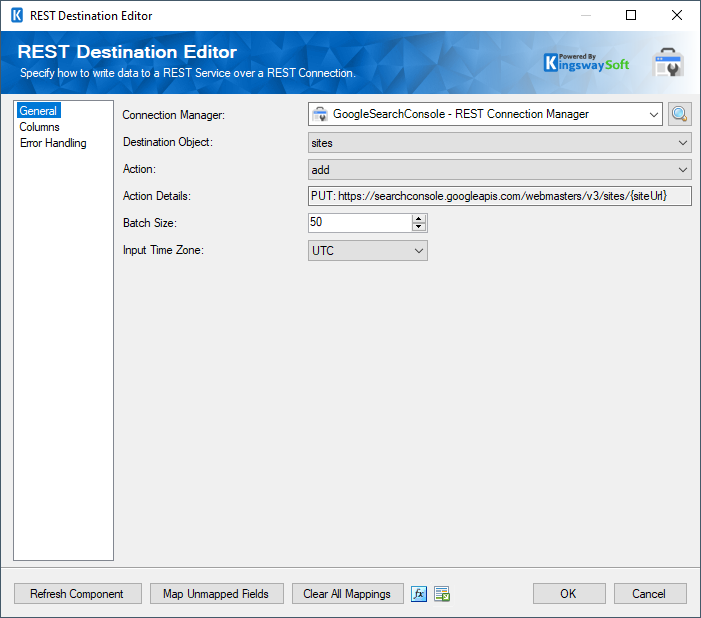The width and height of the screenshot is (701, 618).
Task: Open connection manager search icon button
Action: coord(680,114)
